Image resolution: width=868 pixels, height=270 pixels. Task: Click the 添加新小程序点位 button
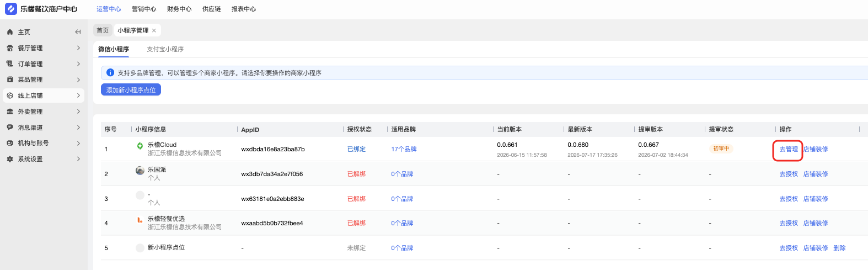click(131, 89)
